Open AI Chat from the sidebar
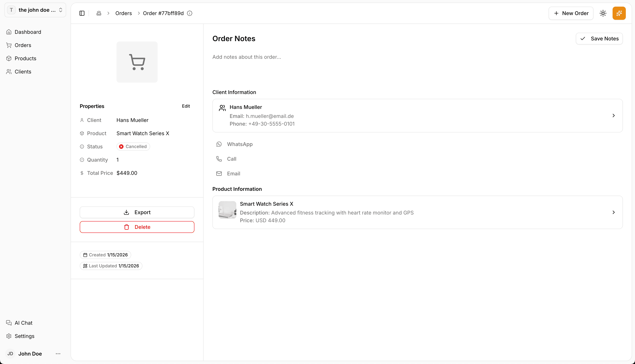This screenshot has width=635, height=364. 23,323
